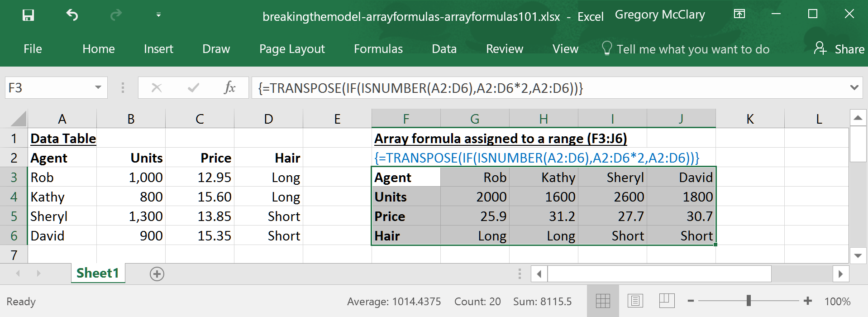Click the vertical scrollbar thumb
Image resolution: width=868 pixels, height=317 pixels.
[858, 144]
